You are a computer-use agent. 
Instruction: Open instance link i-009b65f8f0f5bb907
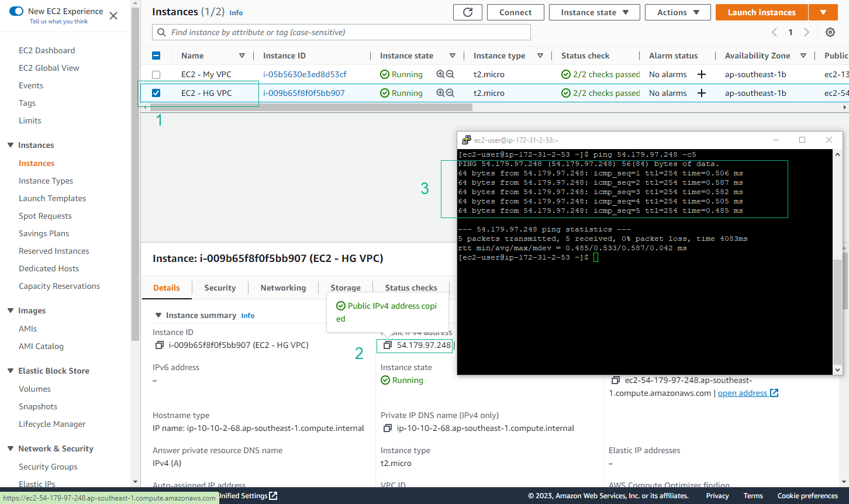pos(304,93)
